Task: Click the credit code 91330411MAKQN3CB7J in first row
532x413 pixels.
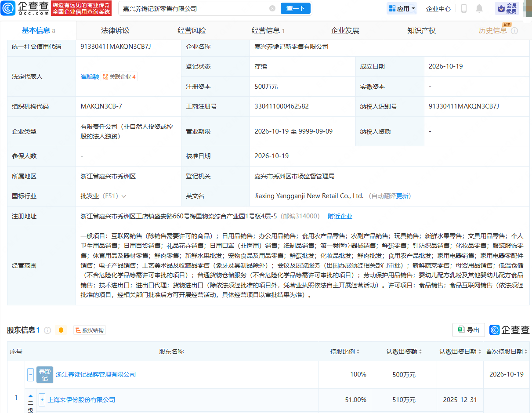Action: [116, 46]
